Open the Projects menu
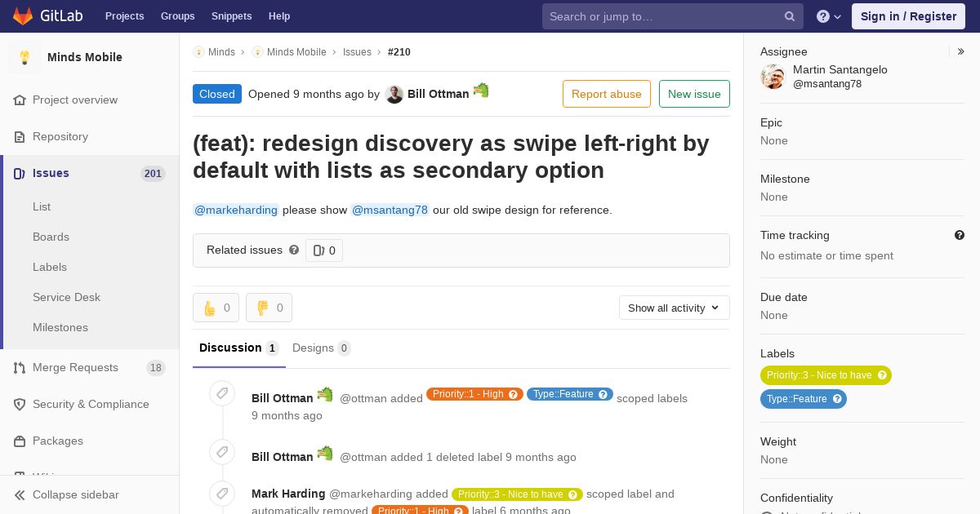 (124, 16)
